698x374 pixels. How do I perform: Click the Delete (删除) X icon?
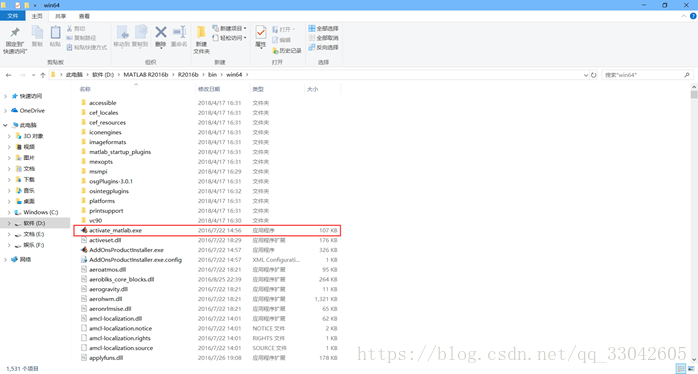[x=161, y=32]
